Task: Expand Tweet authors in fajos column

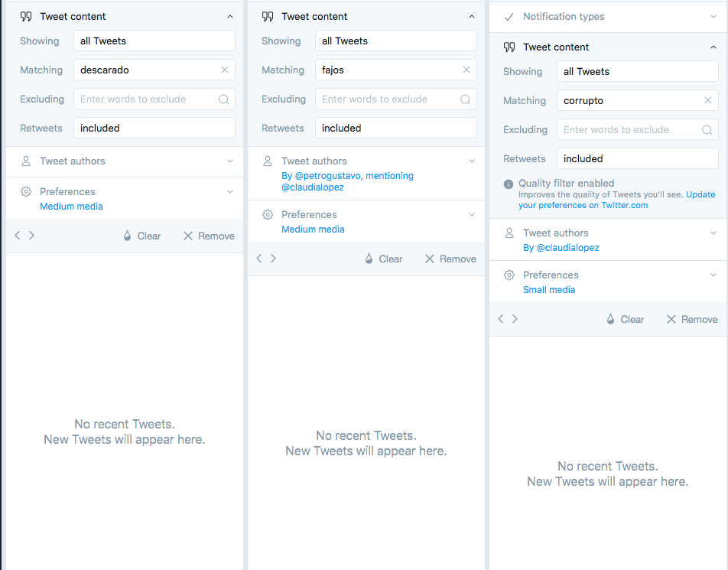Action: click(472, 161)
